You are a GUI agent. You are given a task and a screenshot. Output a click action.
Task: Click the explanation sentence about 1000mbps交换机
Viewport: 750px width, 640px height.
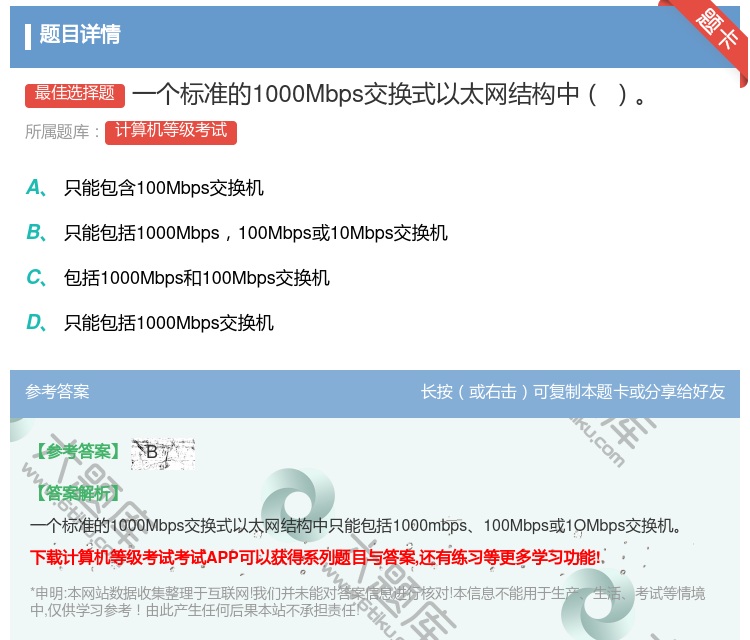355,526
